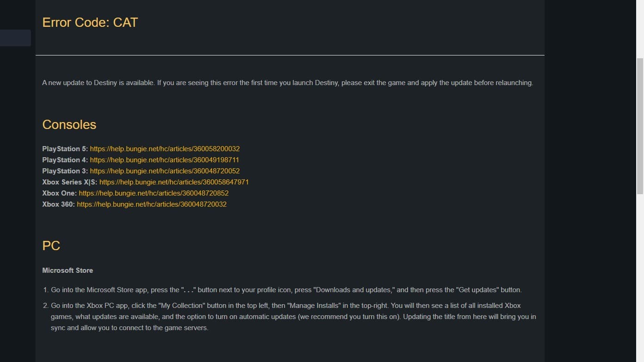This screenshot has height=362, width=644.
Task: Go to the Xbox 360 help article link
Action: 152,204
